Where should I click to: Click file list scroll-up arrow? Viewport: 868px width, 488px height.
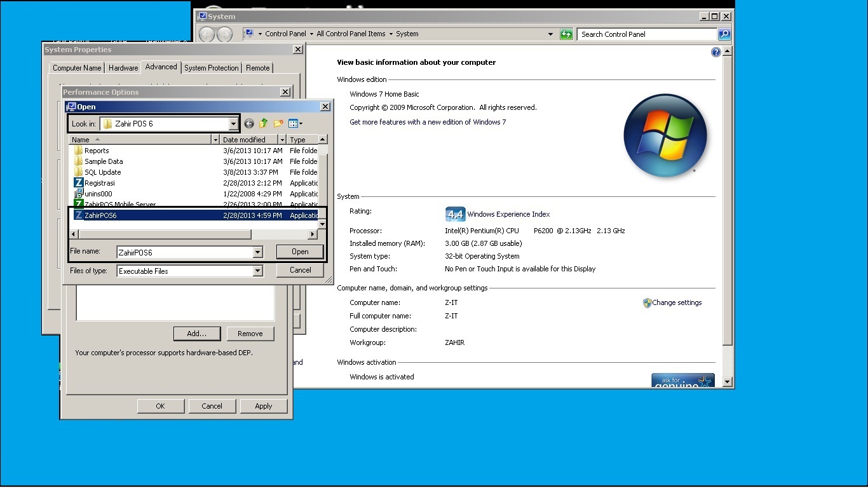(322, 140)
